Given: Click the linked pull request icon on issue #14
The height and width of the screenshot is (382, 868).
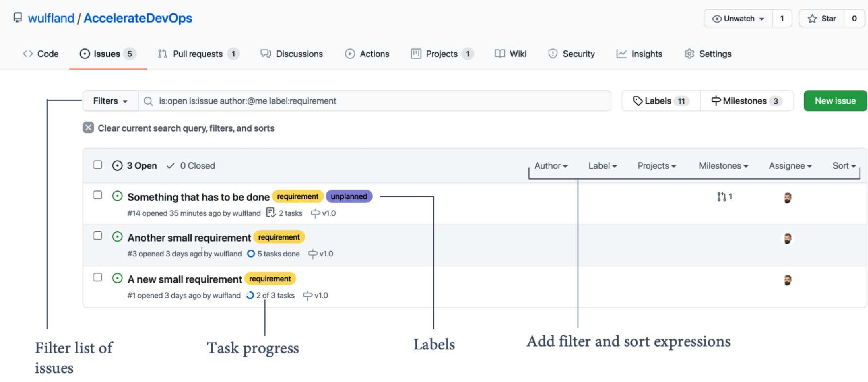Looking at the screenshot, I should tap(721, 197).
